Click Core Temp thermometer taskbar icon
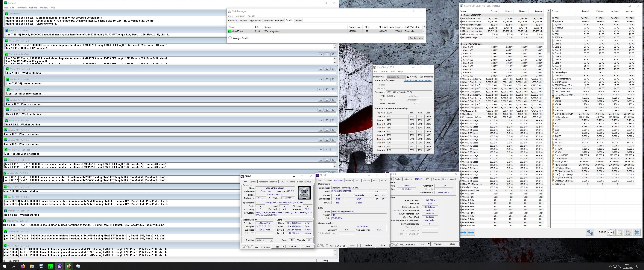Screen dimensions: 644x270 tap(69, 266)
